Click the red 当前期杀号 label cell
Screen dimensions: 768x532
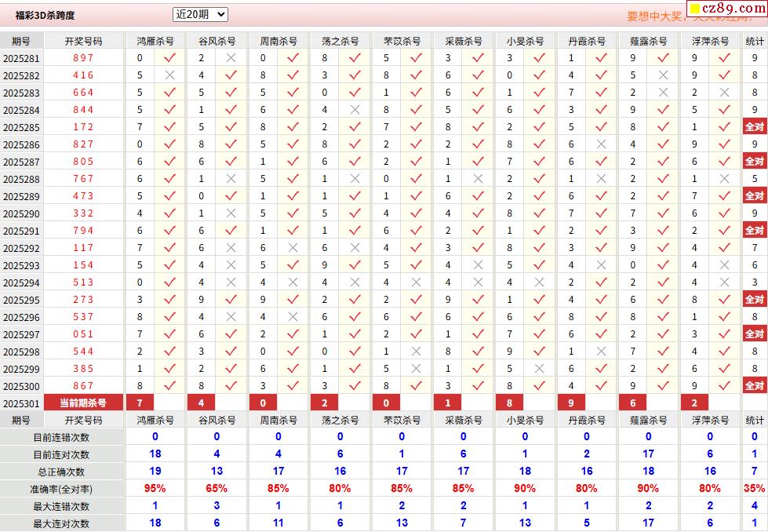pos(83,403)
